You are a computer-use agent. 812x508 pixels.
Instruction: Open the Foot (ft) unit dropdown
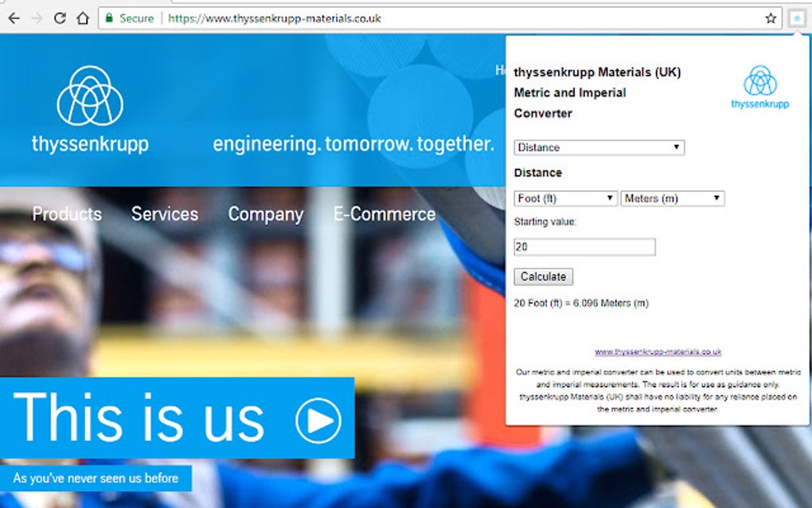click(564, 198)
